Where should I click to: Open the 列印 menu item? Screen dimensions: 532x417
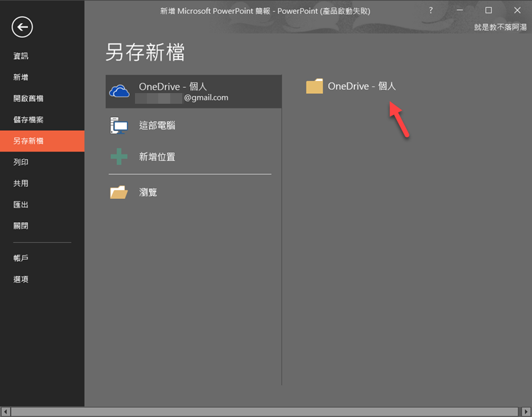tap(21, 162)
